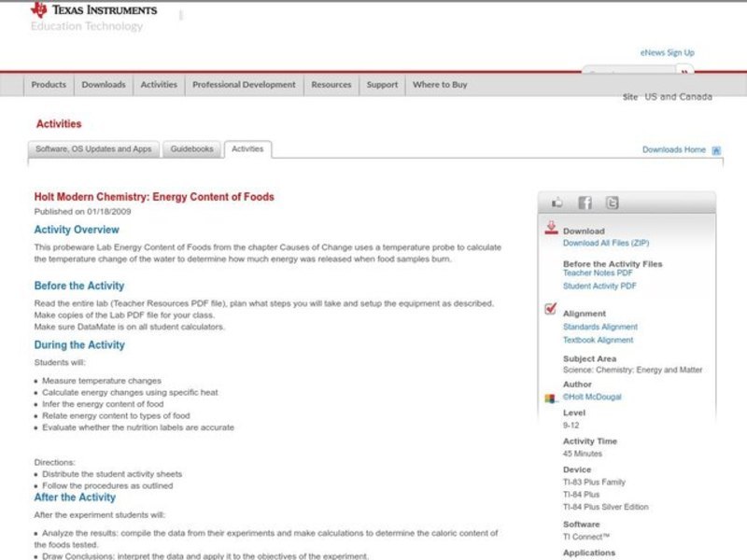
Task: Switch to the Guidebooks tab
Action: pos(190,148)
